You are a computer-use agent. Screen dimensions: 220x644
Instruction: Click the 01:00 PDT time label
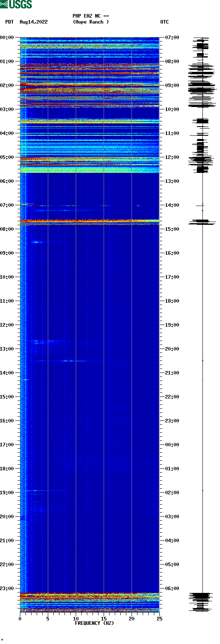(x=7, y=61)
